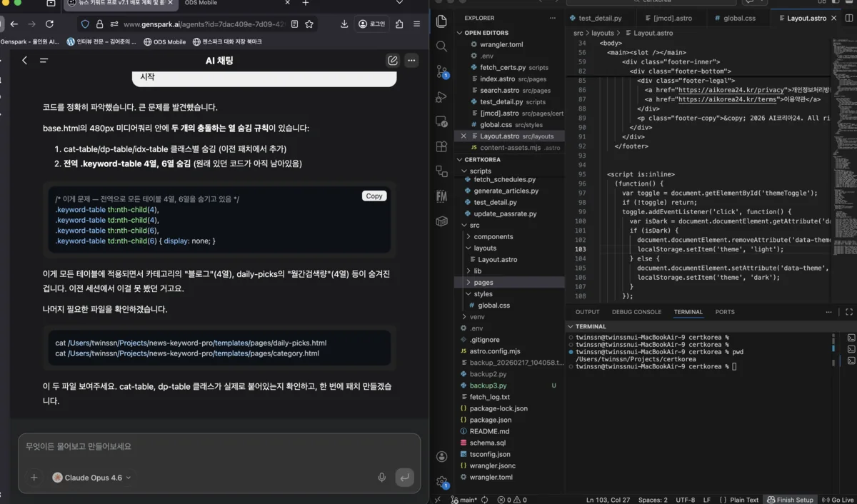Click the 로그인 login button in browser

pos(372,24)
